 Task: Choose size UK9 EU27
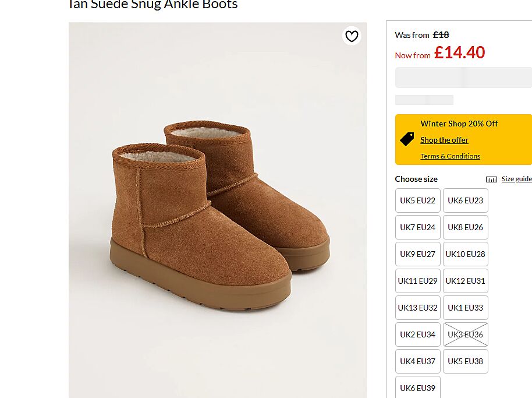point(417,254)
